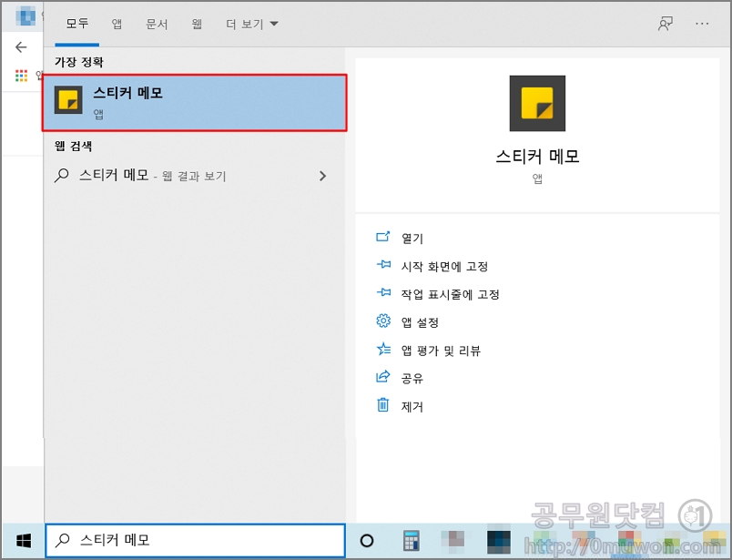The height and width of the screenshot is (560, 732).
Task: Click the pin icon for 시작 화면에 고정
Action: click(x=383, y=265)
